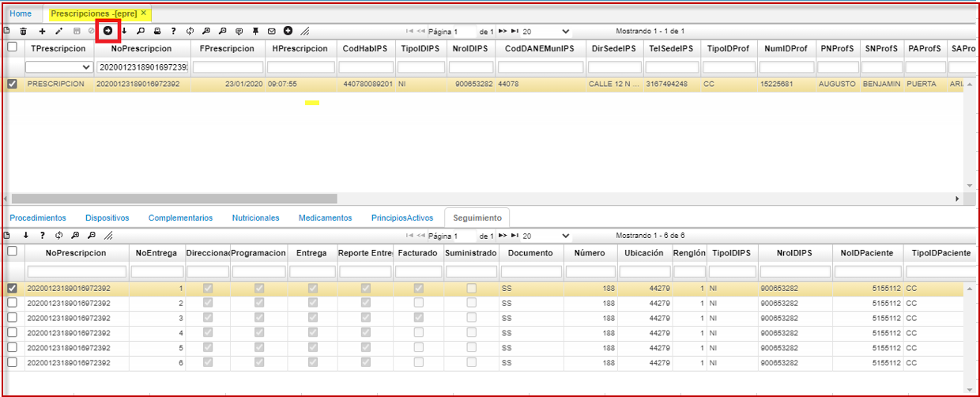Viewport: 980px width, 397px height.
Task: Select the Seguimiento tab
Action: point(477,217)
